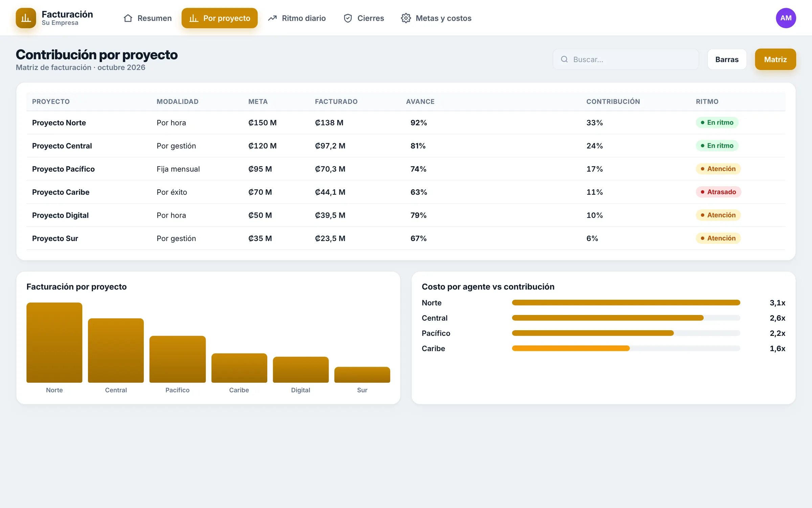Switch to Barras view
Image resolution: width=812 pixels, height=508 pixels.
(x=727, y=59)
